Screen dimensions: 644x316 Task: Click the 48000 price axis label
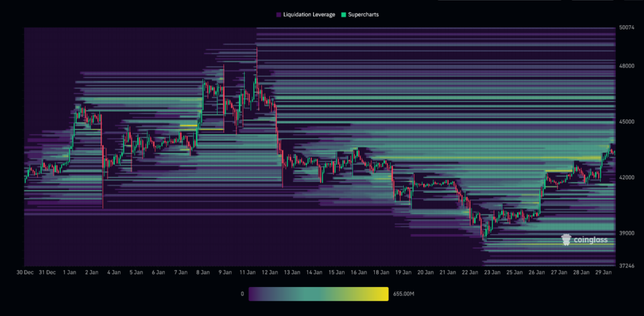pyautogui.click(x=626, y=65)
